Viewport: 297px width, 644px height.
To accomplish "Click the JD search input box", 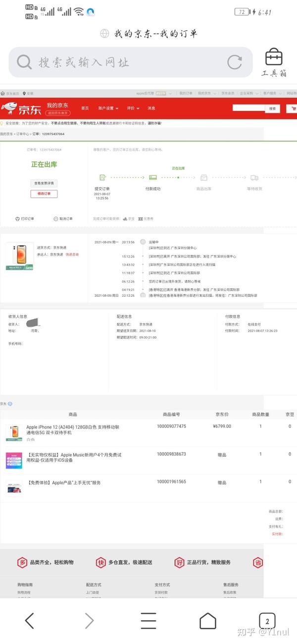I will 248,108.
